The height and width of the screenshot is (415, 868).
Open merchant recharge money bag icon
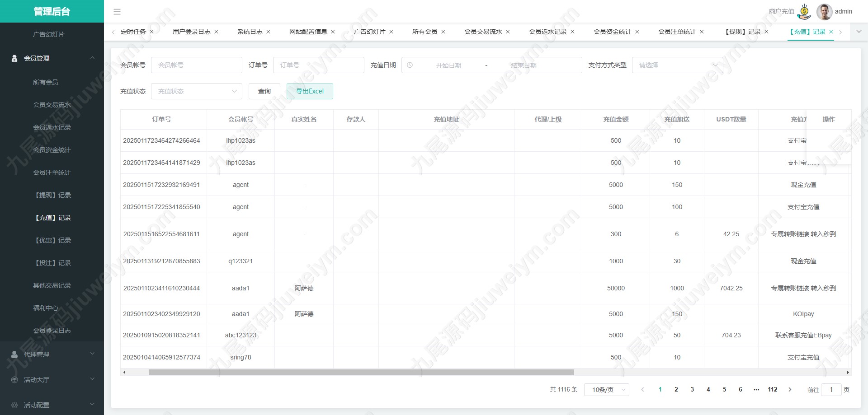[804, 12]
